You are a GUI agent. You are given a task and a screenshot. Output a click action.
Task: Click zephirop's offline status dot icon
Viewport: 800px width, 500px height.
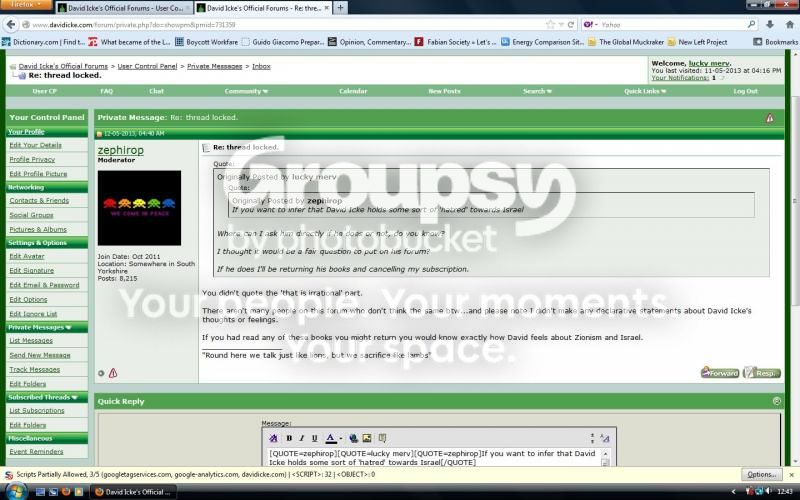tap(101, 373)
